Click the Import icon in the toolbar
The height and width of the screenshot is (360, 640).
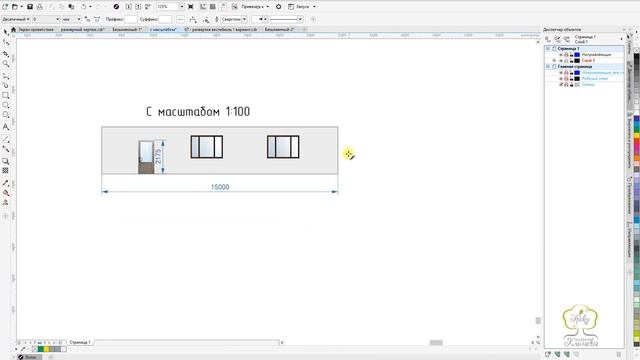129,7
